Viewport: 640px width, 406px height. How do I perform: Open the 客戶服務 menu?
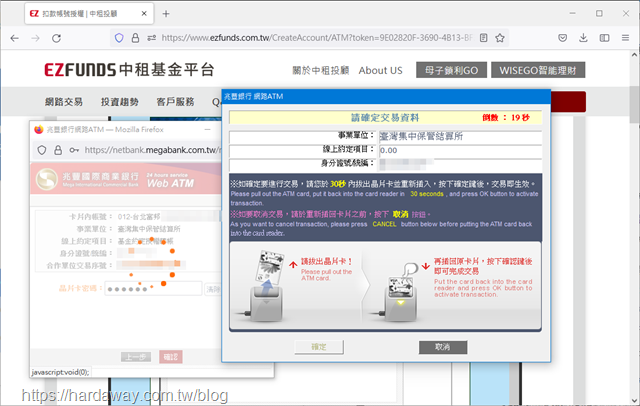pos(176,102)
